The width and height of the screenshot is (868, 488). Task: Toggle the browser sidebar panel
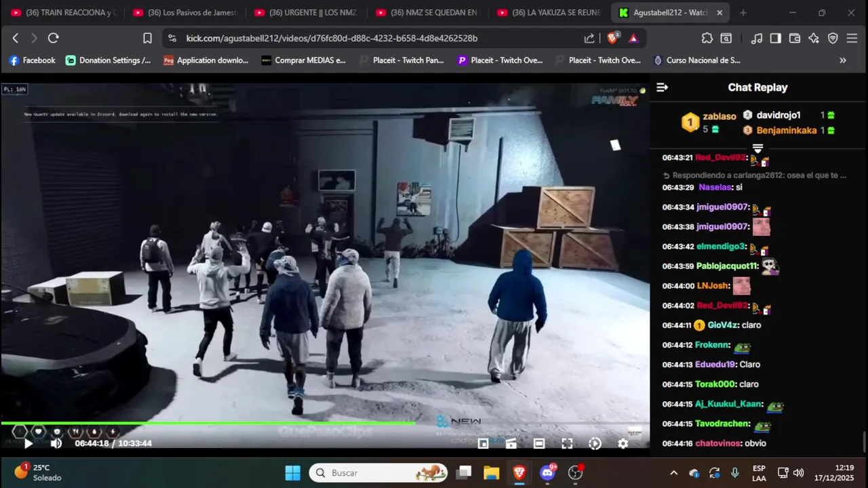(x=776, y=39)
